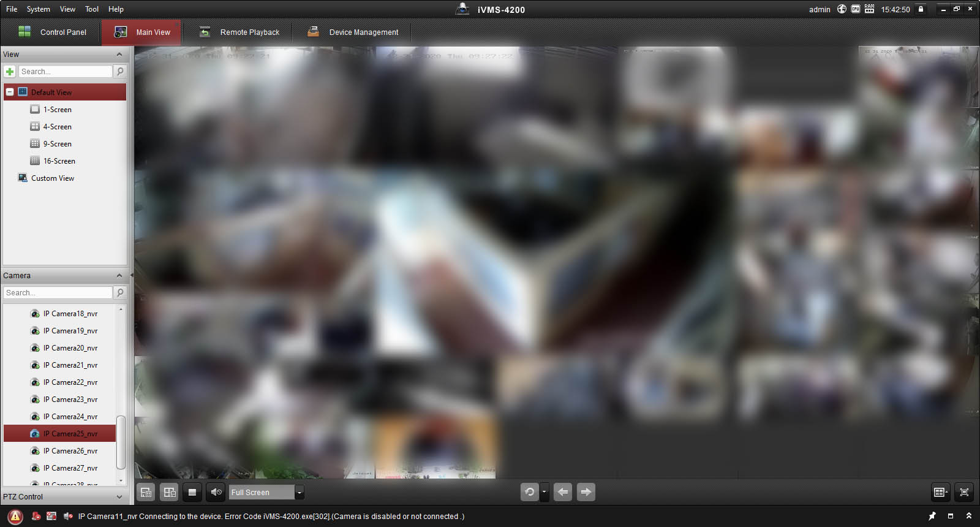The image size is (980, 527).
Task: Open the Tool menu
Action: coord(92,9)
